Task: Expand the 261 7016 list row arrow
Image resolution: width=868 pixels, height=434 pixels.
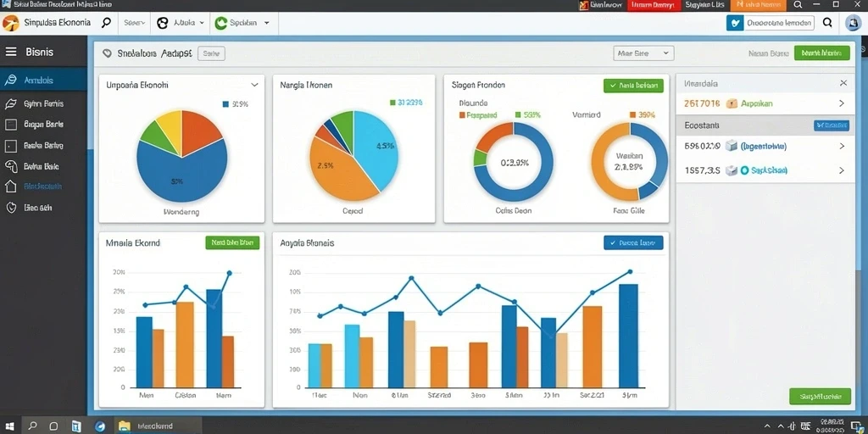Action: click(842, 103)
